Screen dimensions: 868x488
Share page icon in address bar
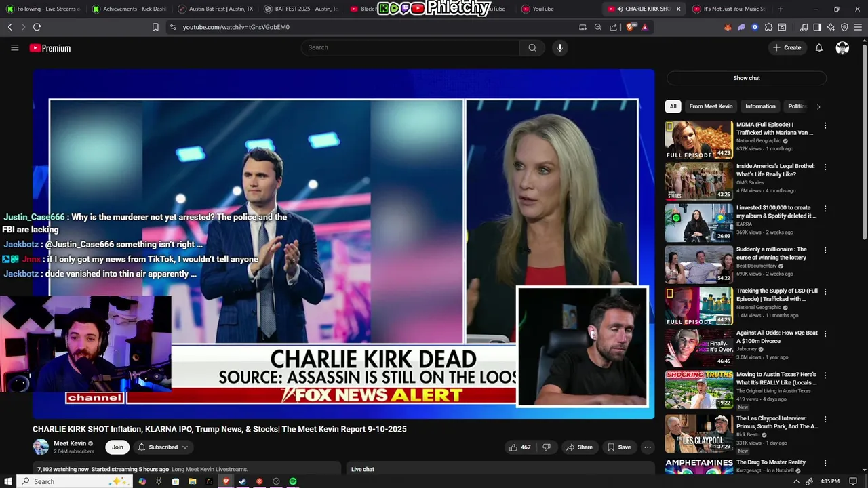614,27
